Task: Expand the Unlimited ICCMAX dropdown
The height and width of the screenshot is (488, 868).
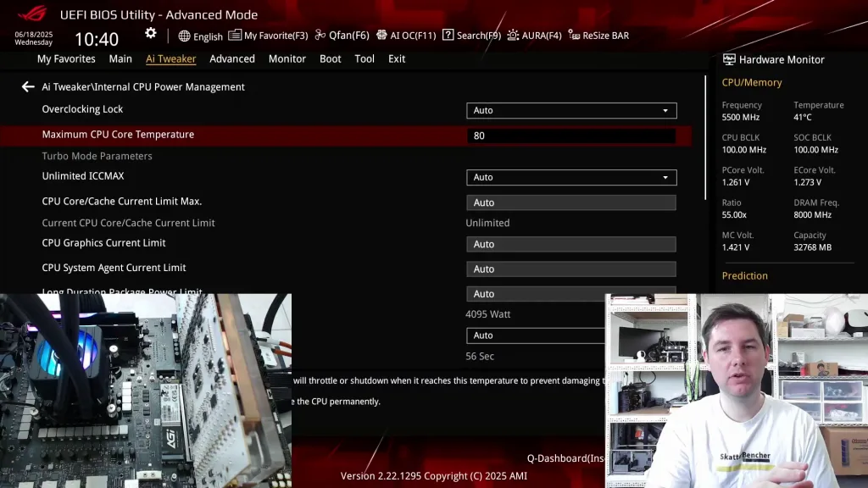Action: [571, 178]
